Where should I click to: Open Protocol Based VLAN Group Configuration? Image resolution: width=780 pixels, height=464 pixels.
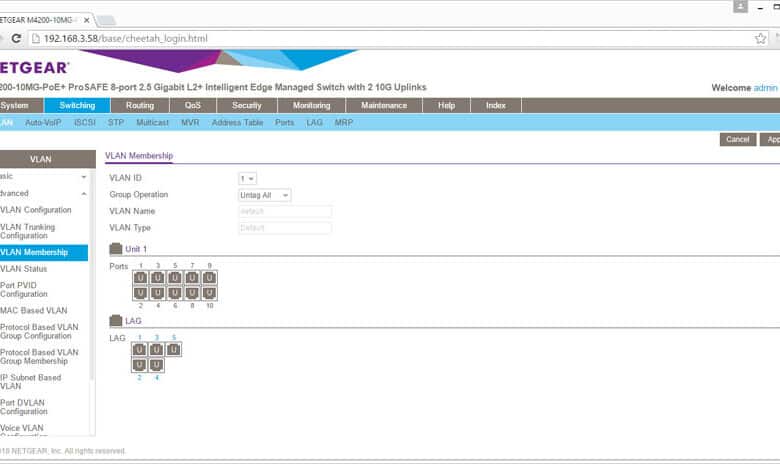click(39, 331)
